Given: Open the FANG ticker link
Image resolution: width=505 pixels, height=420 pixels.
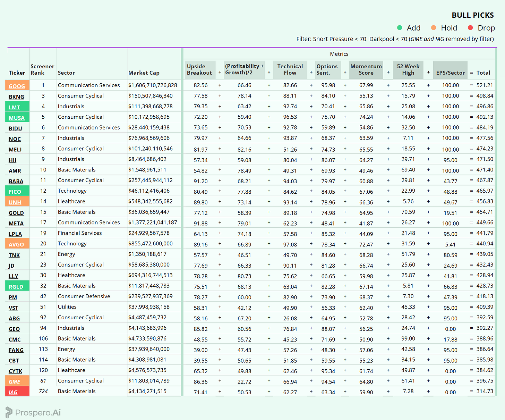Looking at the screenshot, I should (x=16, y=350).
